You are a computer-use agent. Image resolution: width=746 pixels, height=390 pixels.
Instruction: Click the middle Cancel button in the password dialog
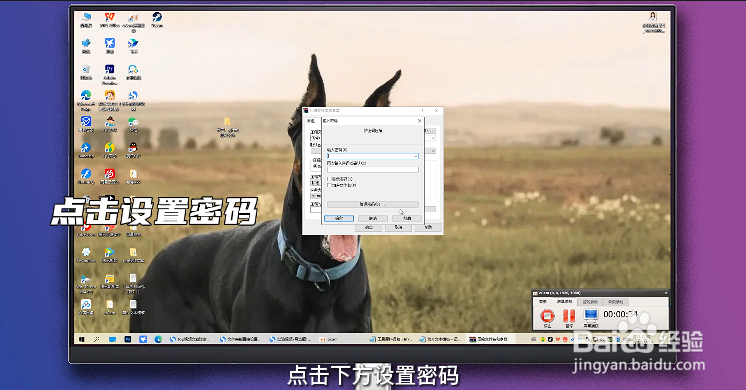pyautogui.click(x=373, y=218)
